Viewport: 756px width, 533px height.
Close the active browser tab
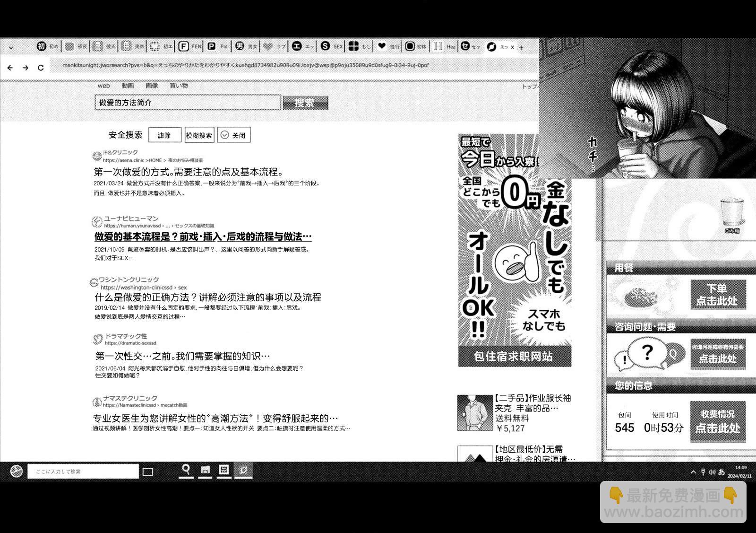[x=512, y=47]
